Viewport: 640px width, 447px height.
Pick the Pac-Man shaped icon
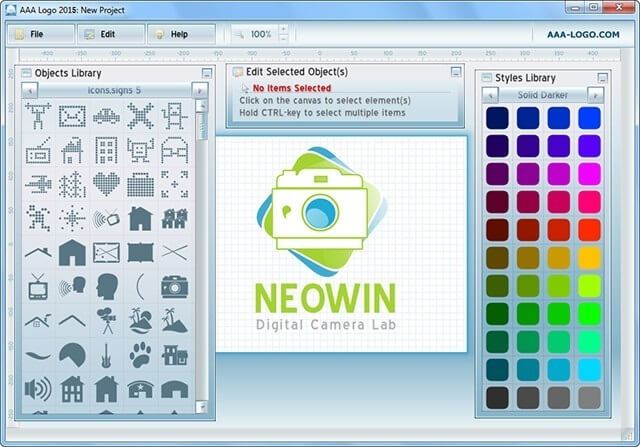point(72,354)
